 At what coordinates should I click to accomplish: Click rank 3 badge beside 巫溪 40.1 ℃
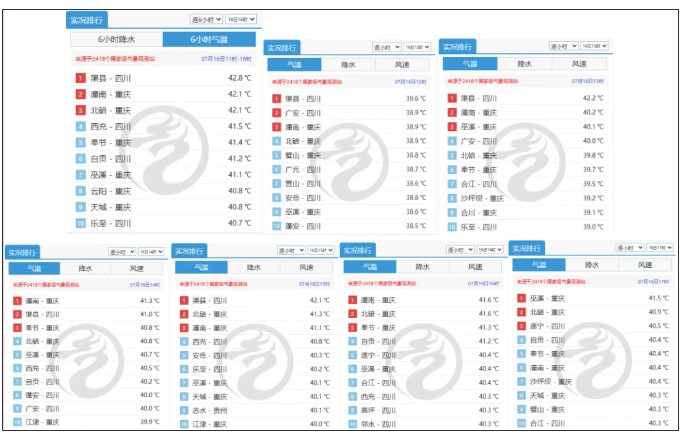click(452, 127)
